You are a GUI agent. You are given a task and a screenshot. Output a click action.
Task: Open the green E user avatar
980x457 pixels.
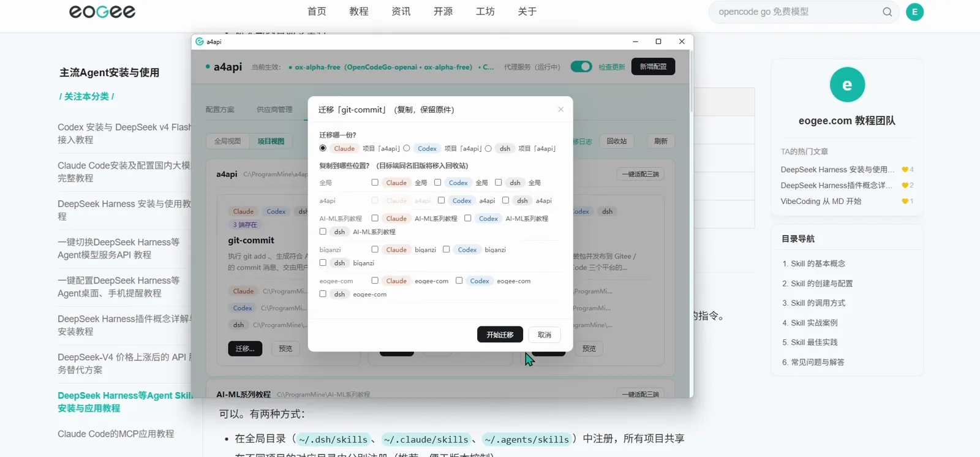pos(914,12)
